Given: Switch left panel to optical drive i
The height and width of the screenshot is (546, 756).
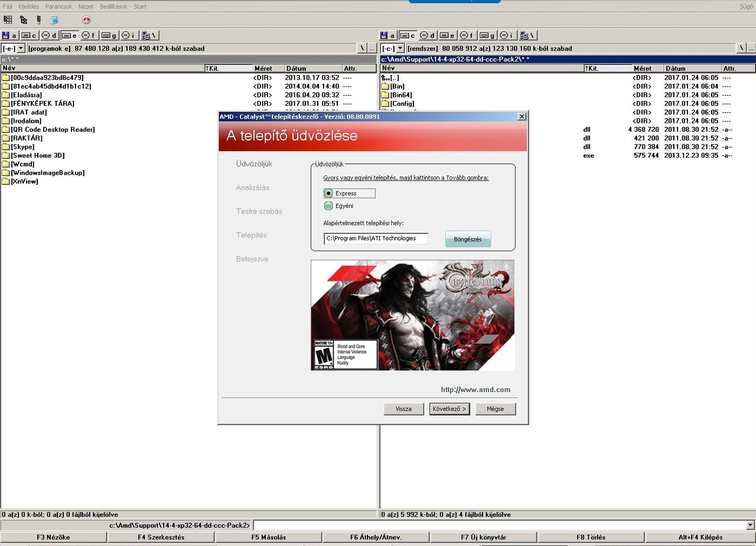Looking at the screenshot, I should (x=129, y=35).
